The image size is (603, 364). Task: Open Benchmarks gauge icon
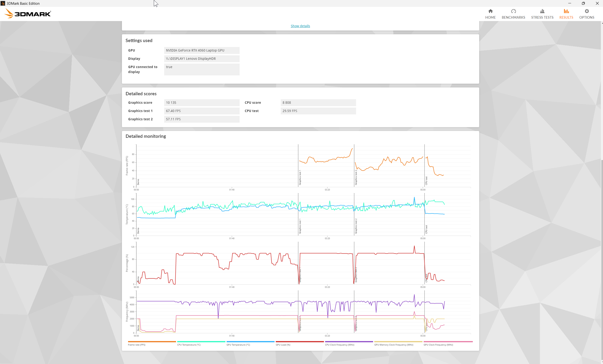[513, 11]
